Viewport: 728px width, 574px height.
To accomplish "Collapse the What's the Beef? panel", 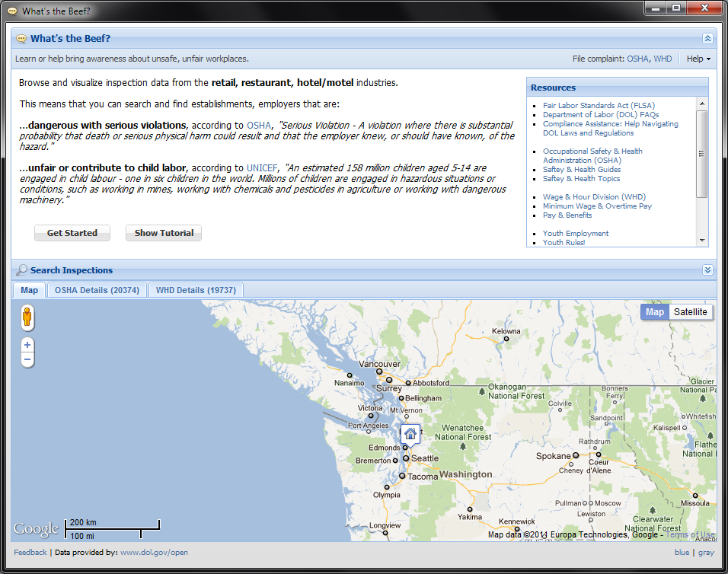I will [x=707, y=39].
